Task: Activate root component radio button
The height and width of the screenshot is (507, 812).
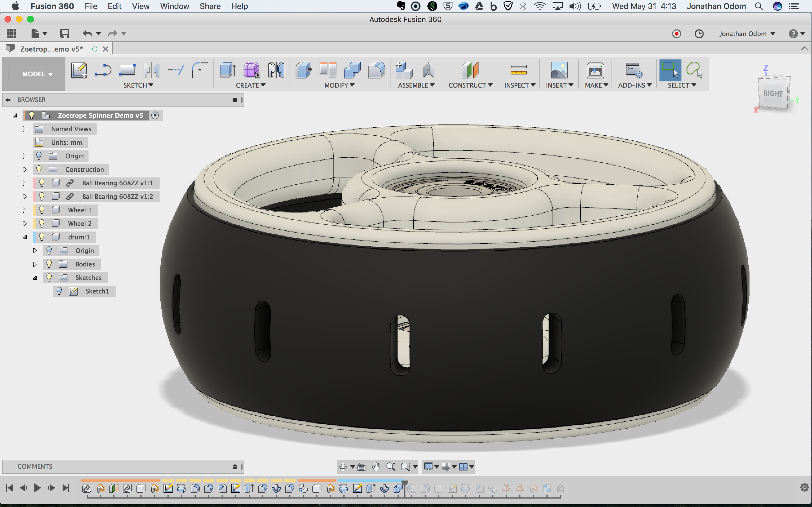Action: coord(155,115)
